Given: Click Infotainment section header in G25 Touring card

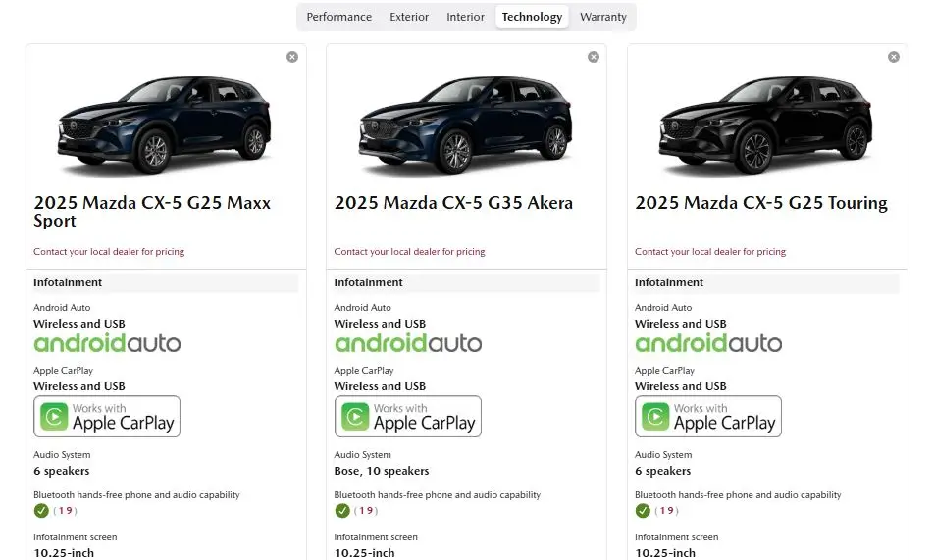Looking at the screenshot, I should coord(767,282).
